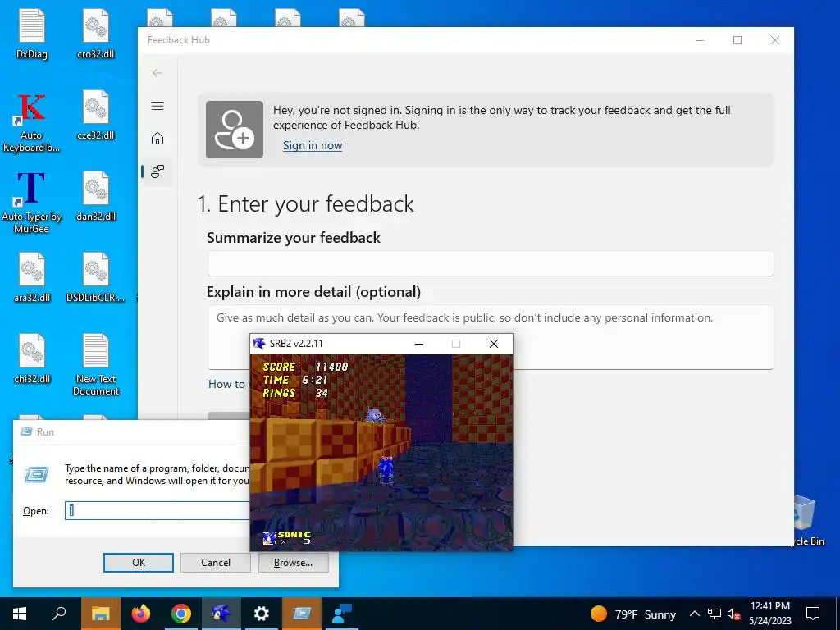Viewport: 840px width, 630px height.
Task: Open notification action center
Action: point(813,614)
